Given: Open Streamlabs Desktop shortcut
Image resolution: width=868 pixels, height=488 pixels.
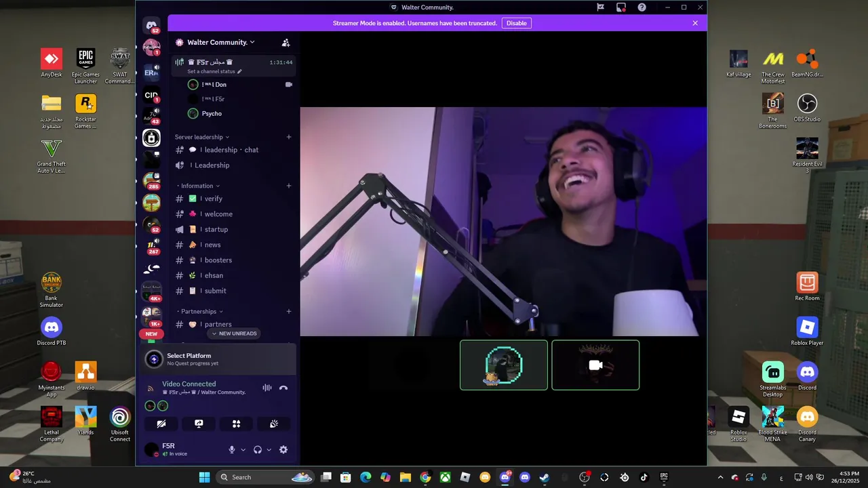Looking at the screenshot, I should coord(772,380).
